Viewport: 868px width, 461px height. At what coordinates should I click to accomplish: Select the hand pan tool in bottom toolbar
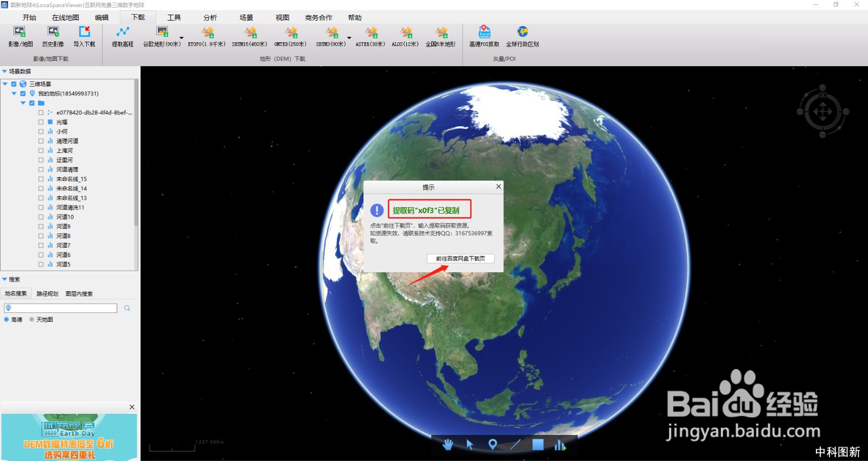[x=448, y=445]
